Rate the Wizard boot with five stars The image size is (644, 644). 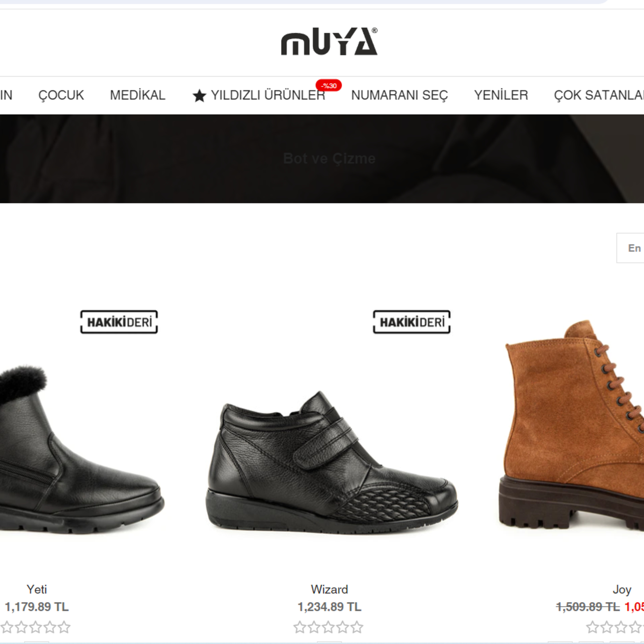pyautogui.click(x=357, y=627)
